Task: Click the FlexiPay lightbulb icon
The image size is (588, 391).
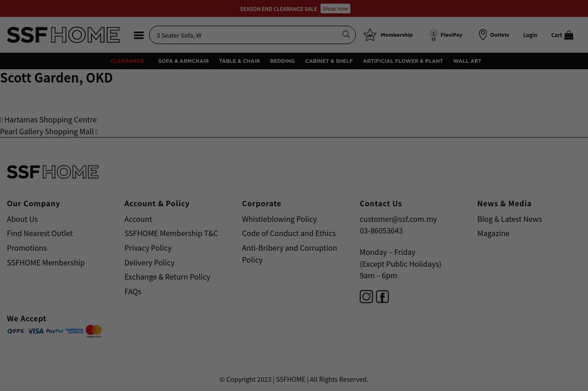Action: click(433, 35)
